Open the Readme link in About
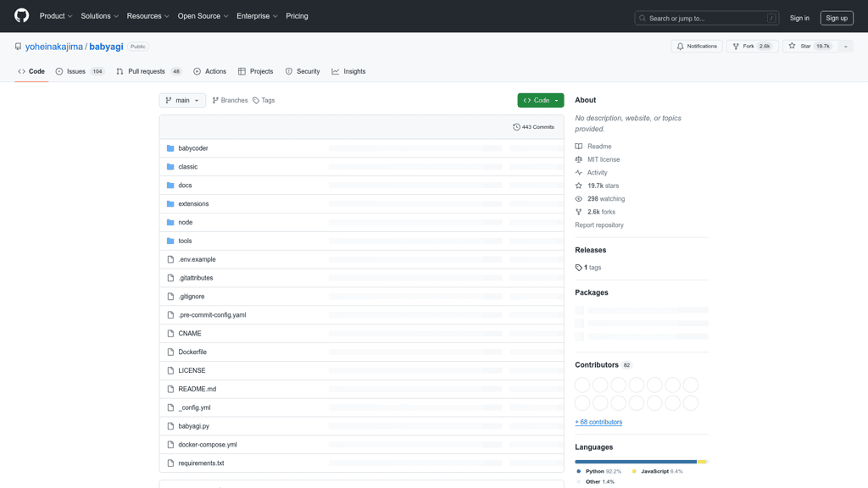Screen dimensions: 868x488 tap(598, 147)
